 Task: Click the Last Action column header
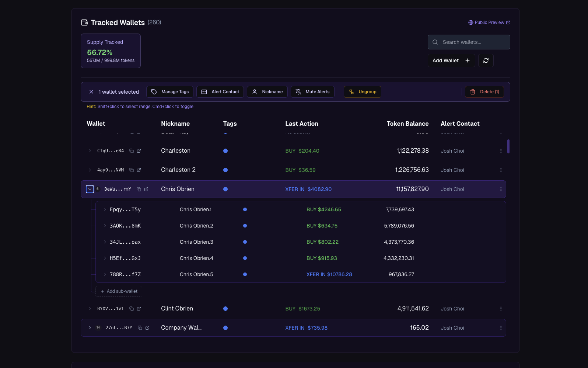click(302, 124)
